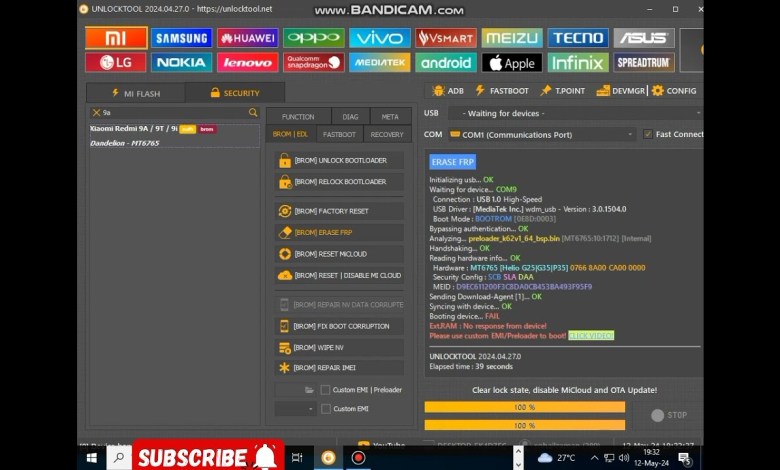Select the Infinix brand icon

click(x=578, y=63)
